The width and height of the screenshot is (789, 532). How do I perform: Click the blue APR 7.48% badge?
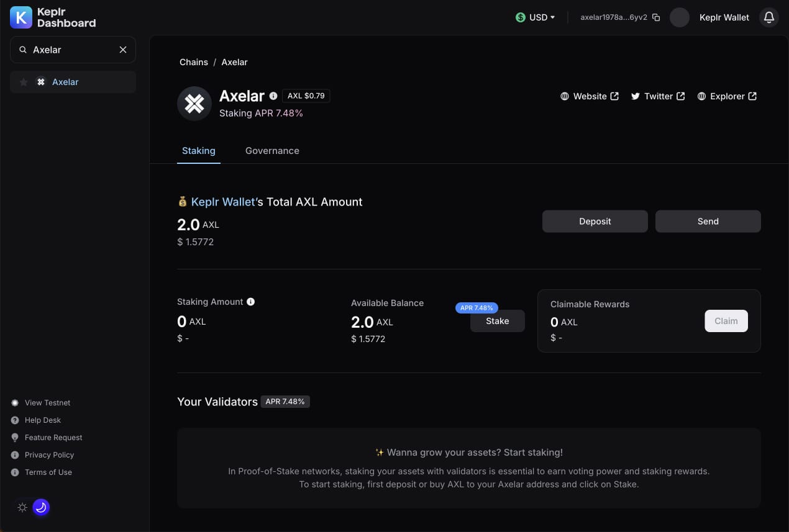(477, 308)
